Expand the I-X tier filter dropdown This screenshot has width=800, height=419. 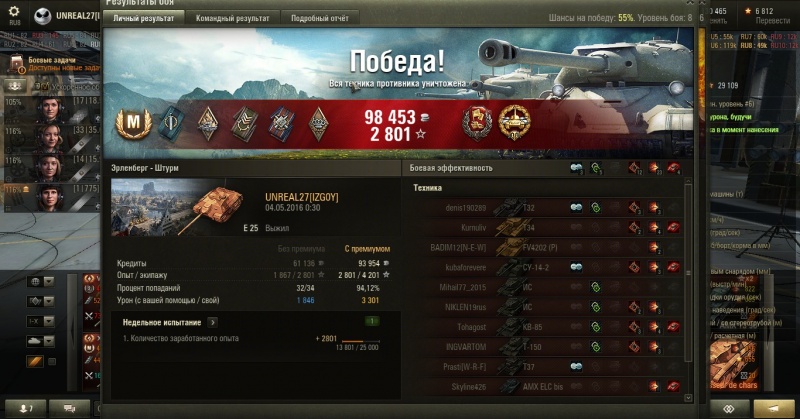pos(41,322)
